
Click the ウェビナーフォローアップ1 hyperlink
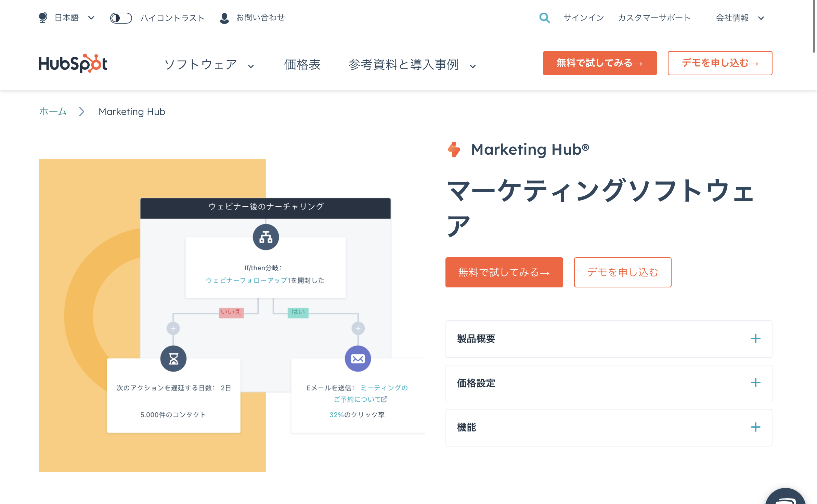tap(248, 281)
